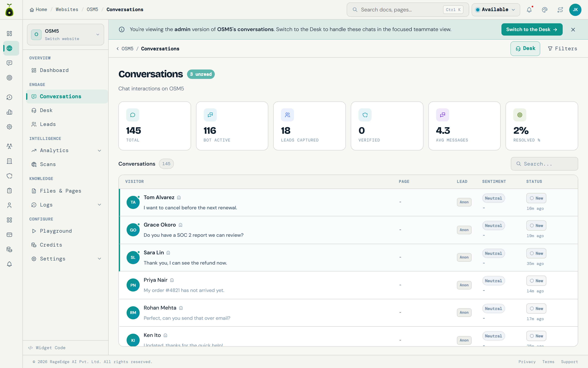Open the chat message icon in left rail
The width and height of the screenshot is (588, 368).
[x=9, y=63]
